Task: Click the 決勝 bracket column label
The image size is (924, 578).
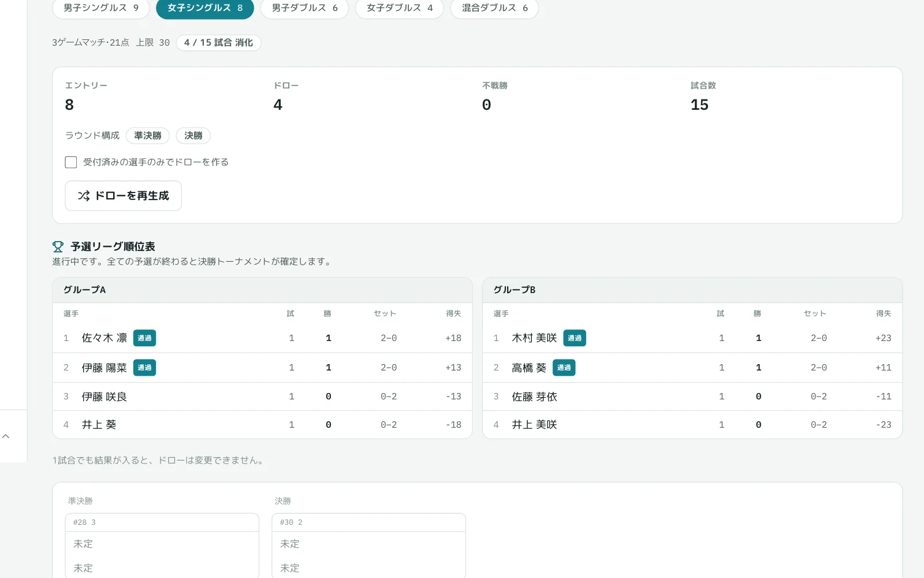Action: click(x=283, y=501)
